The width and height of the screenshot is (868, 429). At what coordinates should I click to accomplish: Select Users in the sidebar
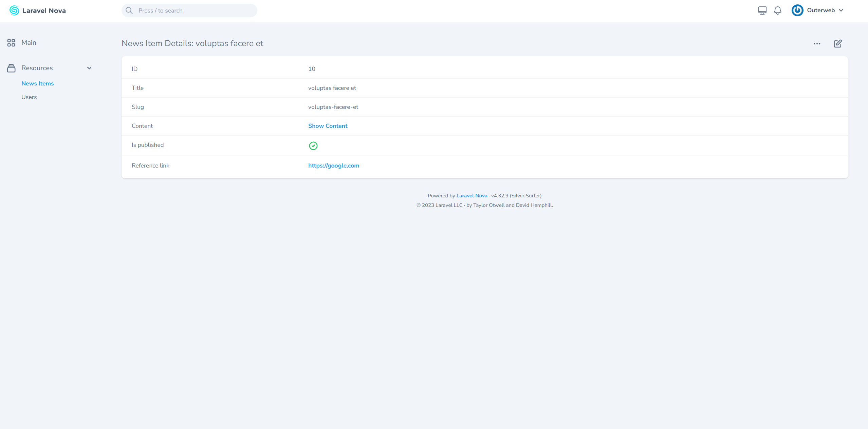click(29, 97)
